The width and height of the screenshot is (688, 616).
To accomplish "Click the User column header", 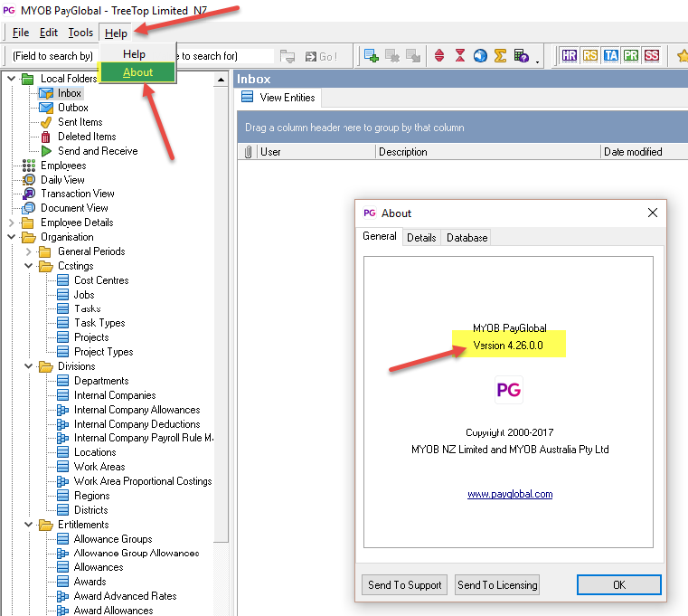I will click(316, 152).
